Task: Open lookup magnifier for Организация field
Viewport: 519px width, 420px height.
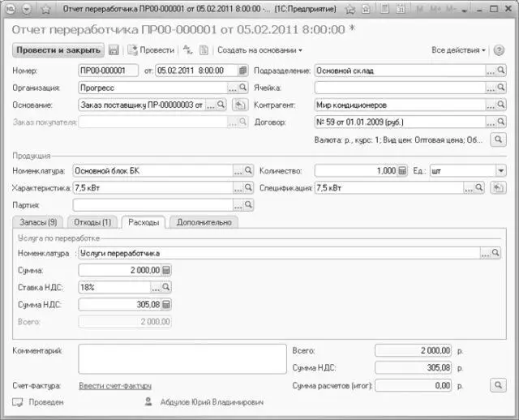Action: click(243, 88)
